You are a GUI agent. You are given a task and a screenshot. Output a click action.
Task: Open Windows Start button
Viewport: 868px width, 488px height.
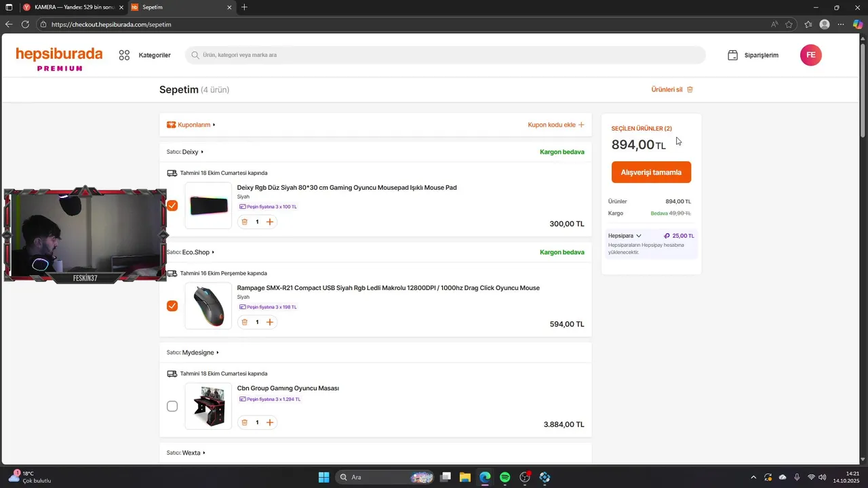click(323, 477)
